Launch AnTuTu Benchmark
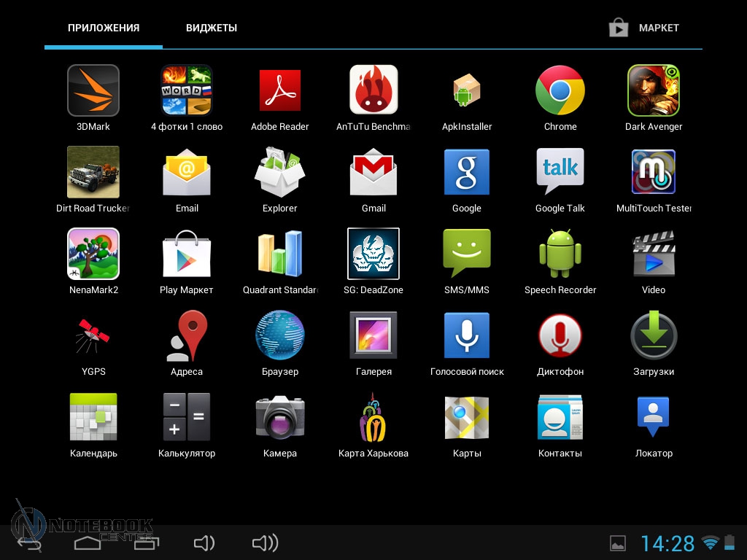The width and height of the screenshot is (747, 560). (373, 90)
